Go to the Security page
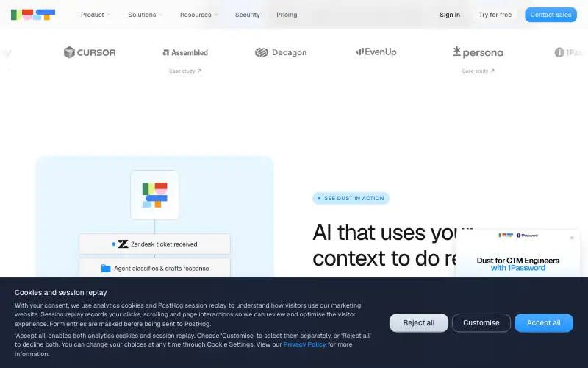The width and height of the screenshot is (588, 368). 248,15
